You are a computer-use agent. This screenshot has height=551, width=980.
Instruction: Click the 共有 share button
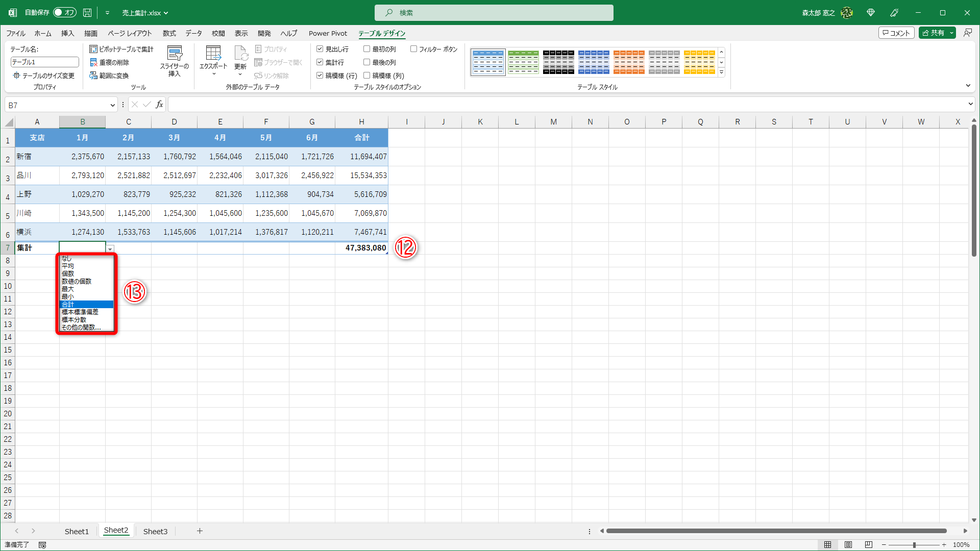point(933,33)
